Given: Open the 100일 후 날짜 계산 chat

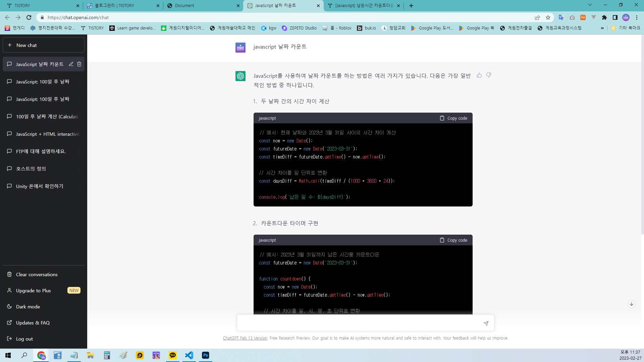Looking at the screenshot, I should 44,116.
